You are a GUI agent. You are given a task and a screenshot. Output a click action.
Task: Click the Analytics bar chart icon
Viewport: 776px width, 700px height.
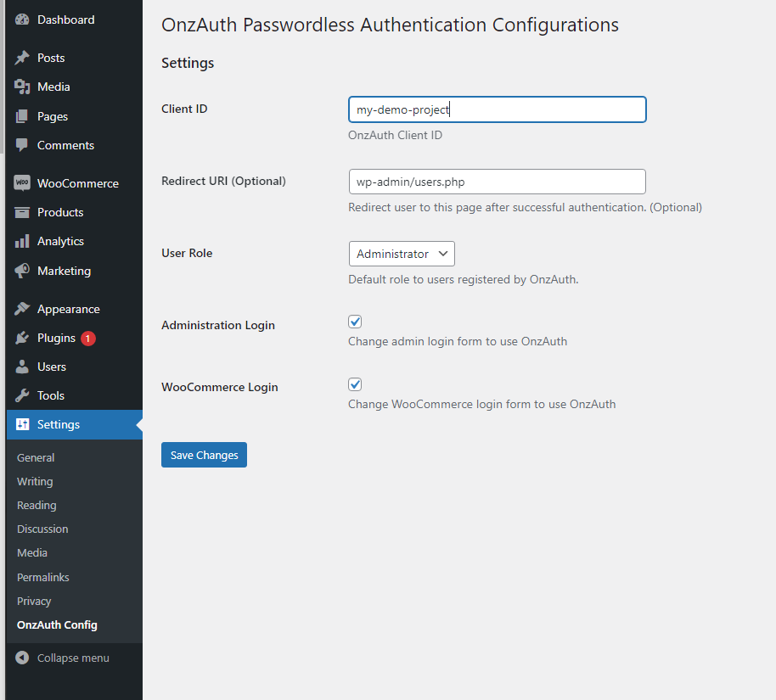[x=22, y=241]
